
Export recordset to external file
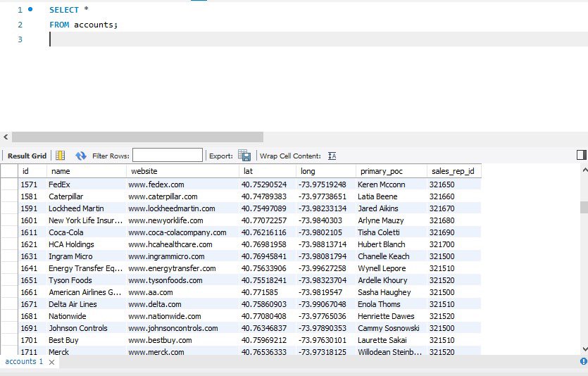244,156
